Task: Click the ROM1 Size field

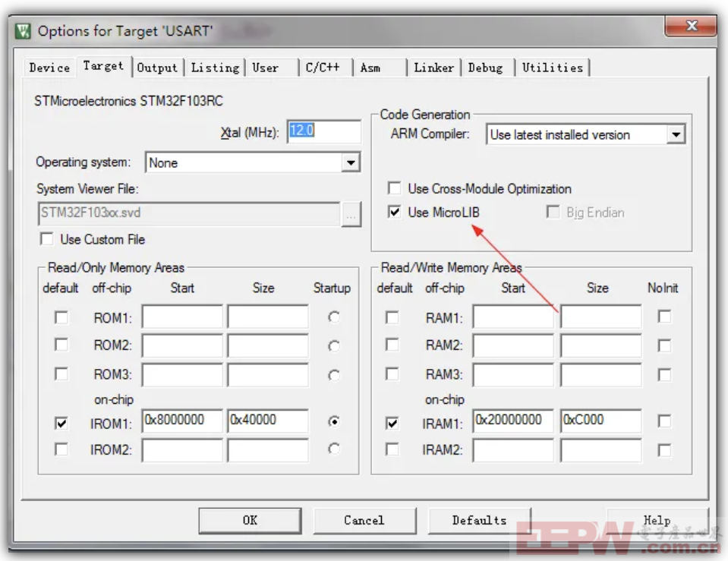Action: [268, 317]
